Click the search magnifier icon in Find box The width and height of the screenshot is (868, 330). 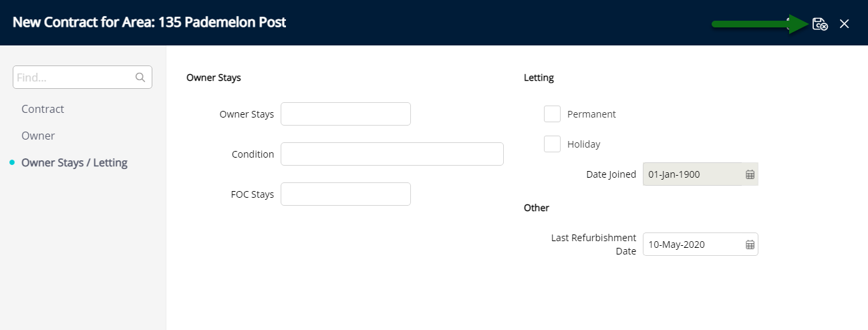pyautogui.click(x=140, y=77)
